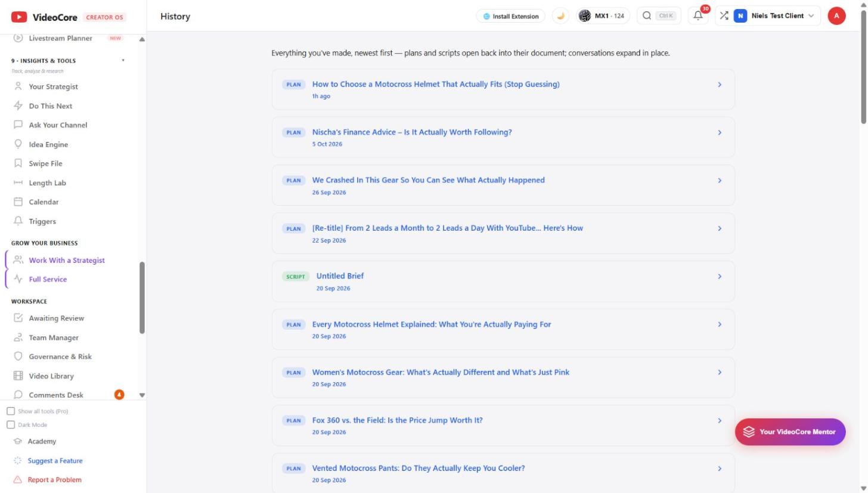Open Team Manager
Image resolution: width=868 pixels, height=493 pixels.
(54, 337)
